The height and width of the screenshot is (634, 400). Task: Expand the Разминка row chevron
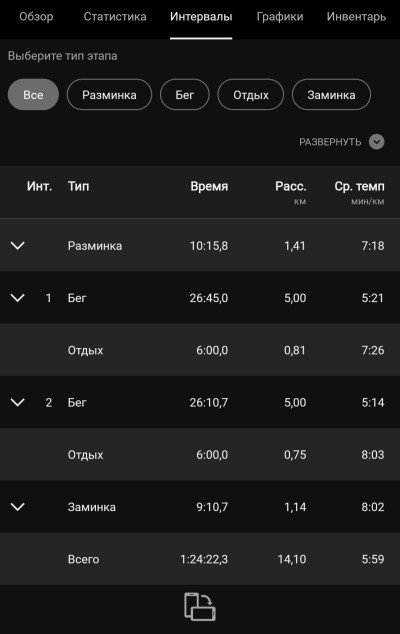(x=17, y=245)
